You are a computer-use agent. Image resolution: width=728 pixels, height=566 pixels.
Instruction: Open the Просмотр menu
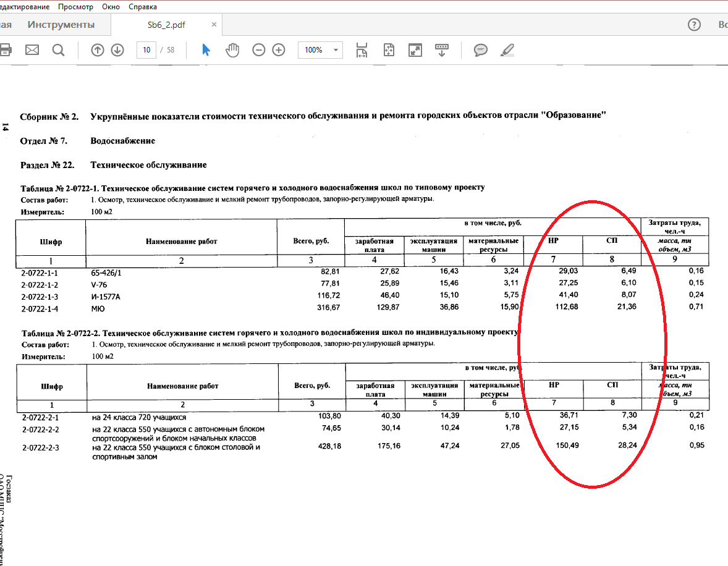coord(75,7)
